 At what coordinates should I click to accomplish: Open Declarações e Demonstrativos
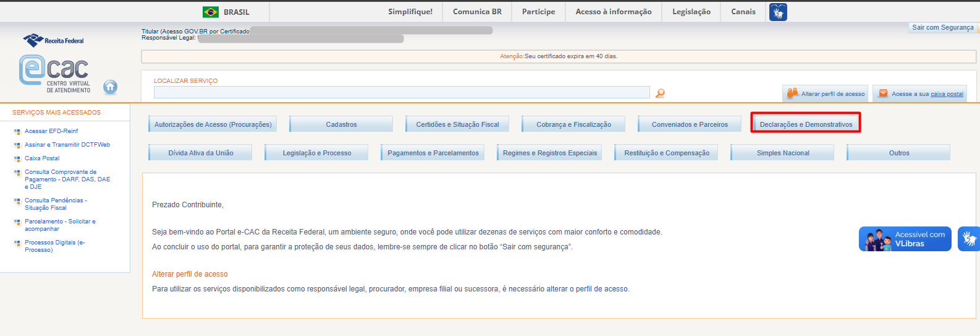(x=806, y=124)
